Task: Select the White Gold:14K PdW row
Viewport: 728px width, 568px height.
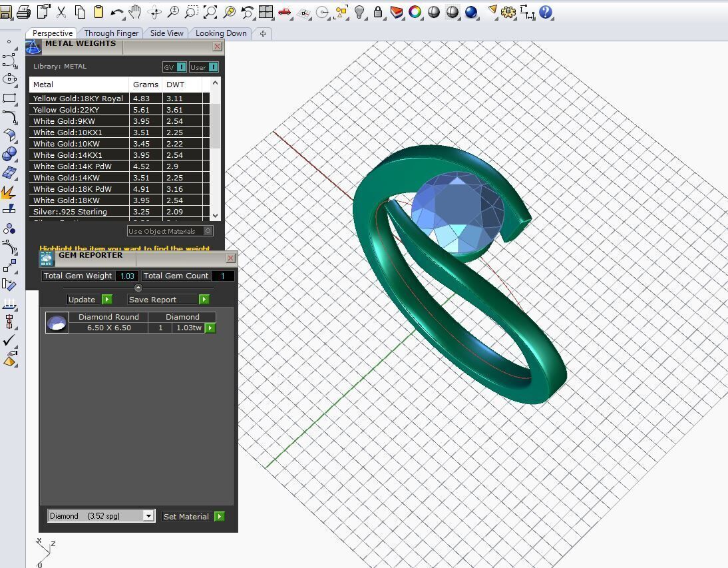Action: pos(119,166)
